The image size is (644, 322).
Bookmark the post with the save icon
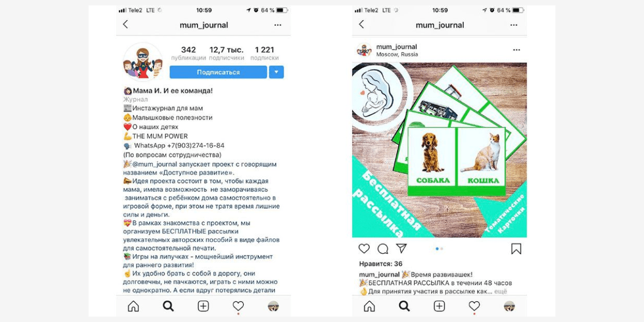point(516,249)
